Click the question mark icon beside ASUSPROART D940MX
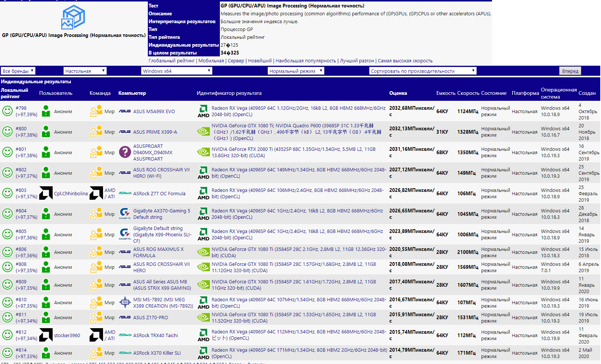 pyautogui.click(x=125, y=152)
